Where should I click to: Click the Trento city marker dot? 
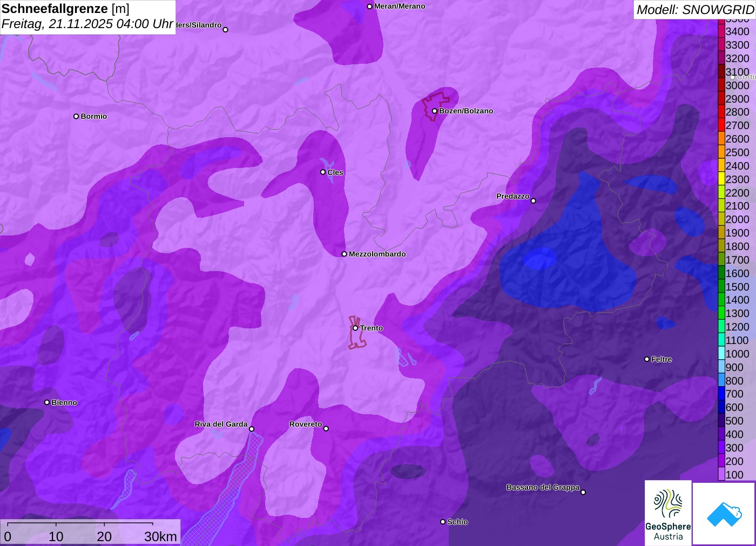coord(355,328)
